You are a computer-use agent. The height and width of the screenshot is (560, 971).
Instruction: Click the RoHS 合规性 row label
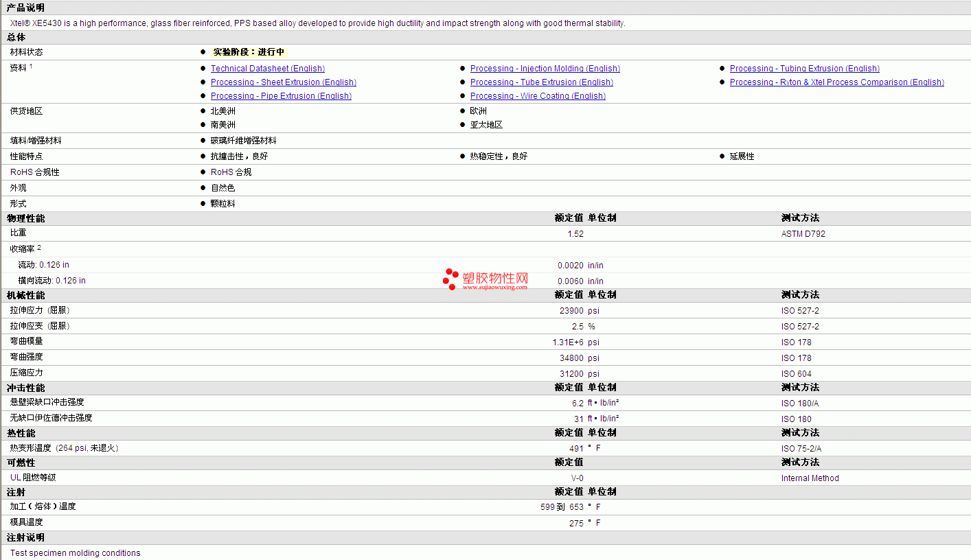35,172
